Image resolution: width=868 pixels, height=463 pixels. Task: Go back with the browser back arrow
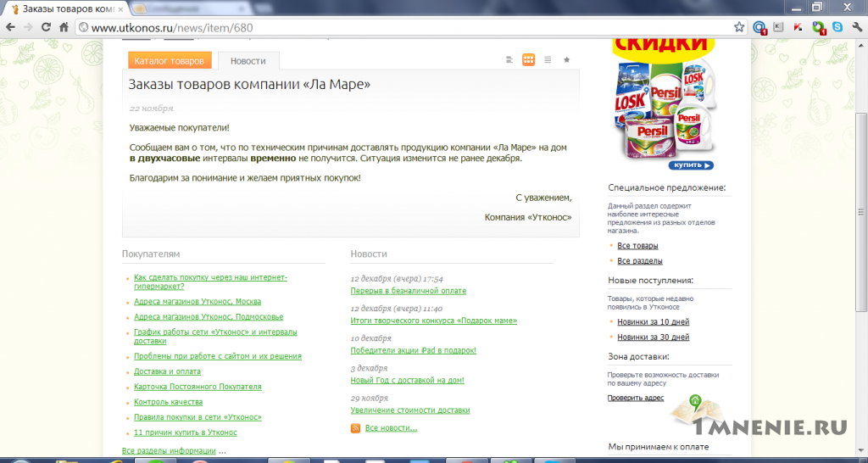pos(11,27)
